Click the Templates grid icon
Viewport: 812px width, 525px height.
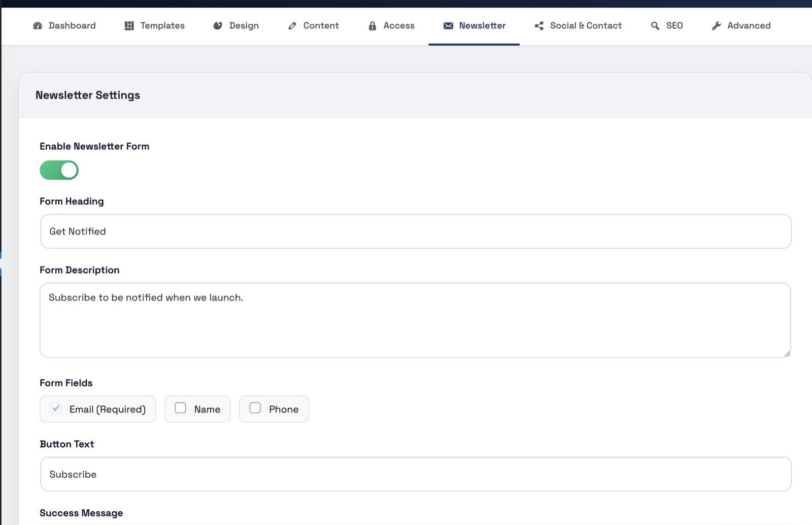128,25
